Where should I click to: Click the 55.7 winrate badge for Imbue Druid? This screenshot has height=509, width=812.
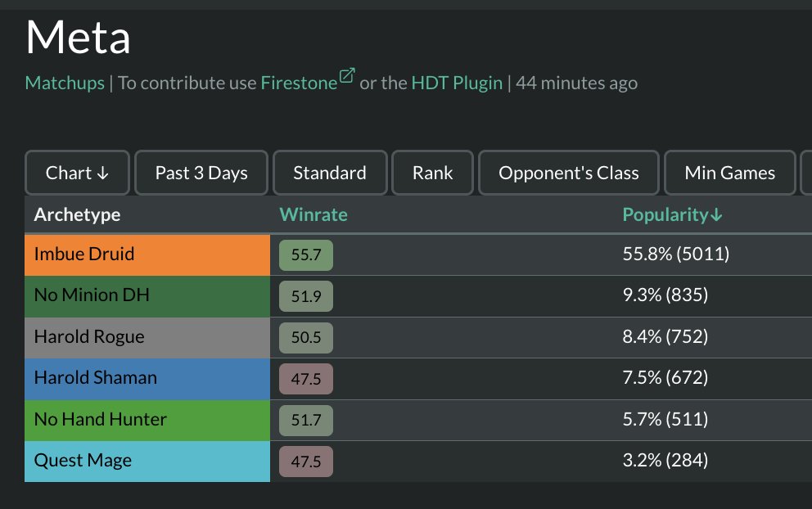pos(305,255)
